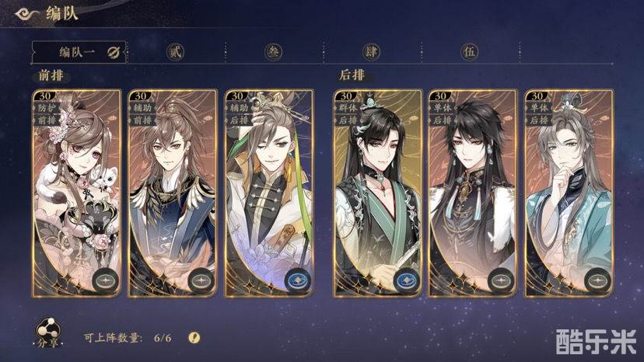This screenshot has width=644, height=362.
Task: Select the winking 辅助 后排 character card
Action: click(x=269, y=193)
